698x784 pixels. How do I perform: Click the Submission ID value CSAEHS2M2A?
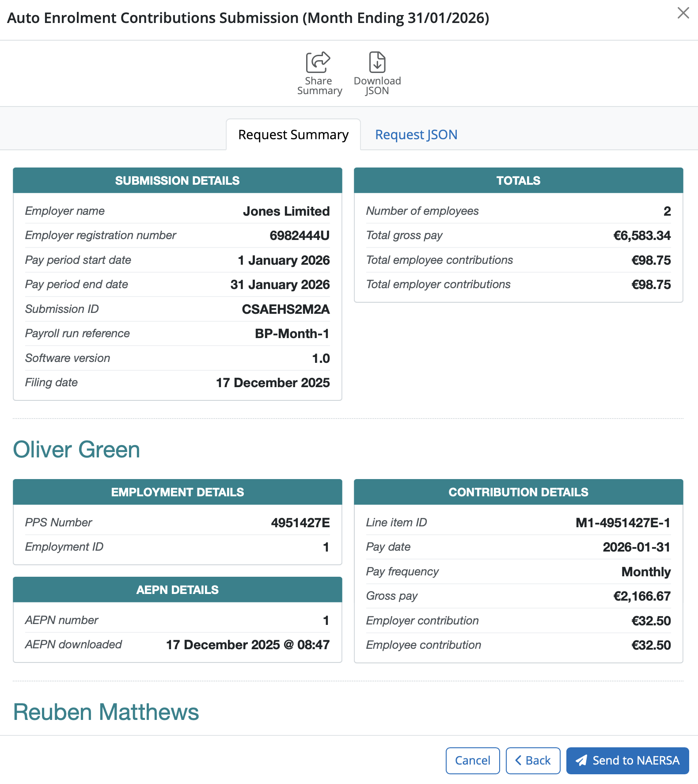[x=285, y=309]
